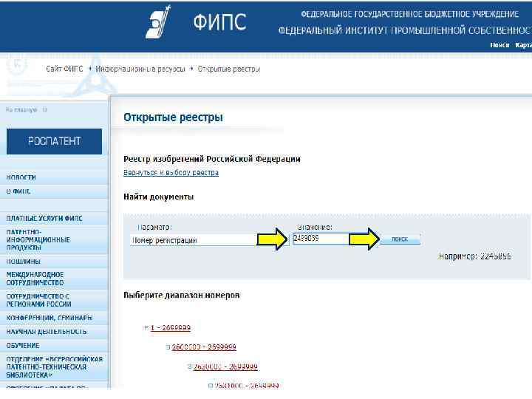
Task: Click the поиск search button
Action: tap(400, 239)
